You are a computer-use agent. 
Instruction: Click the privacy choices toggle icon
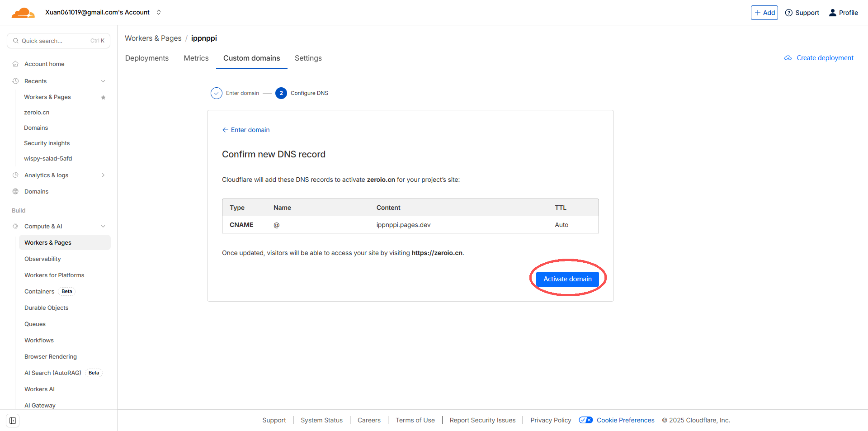[586, 420]
